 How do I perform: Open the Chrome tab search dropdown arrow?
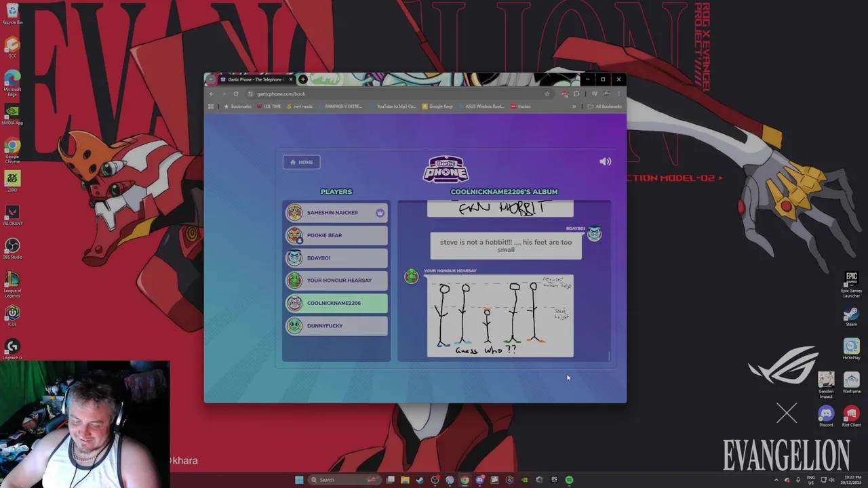tap(211, 79)
